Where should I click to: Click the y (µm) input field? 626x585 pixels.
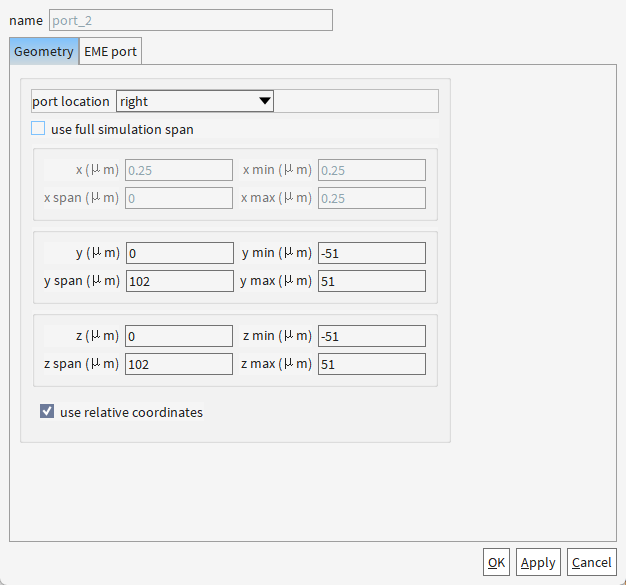pyautogui.click(x=180, y=253)
